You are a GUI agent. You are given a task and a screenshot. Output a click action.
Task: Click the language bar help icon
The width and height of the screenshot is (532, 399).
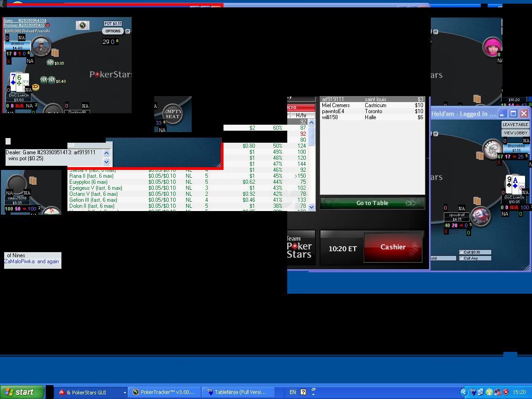tap(303, 392)
